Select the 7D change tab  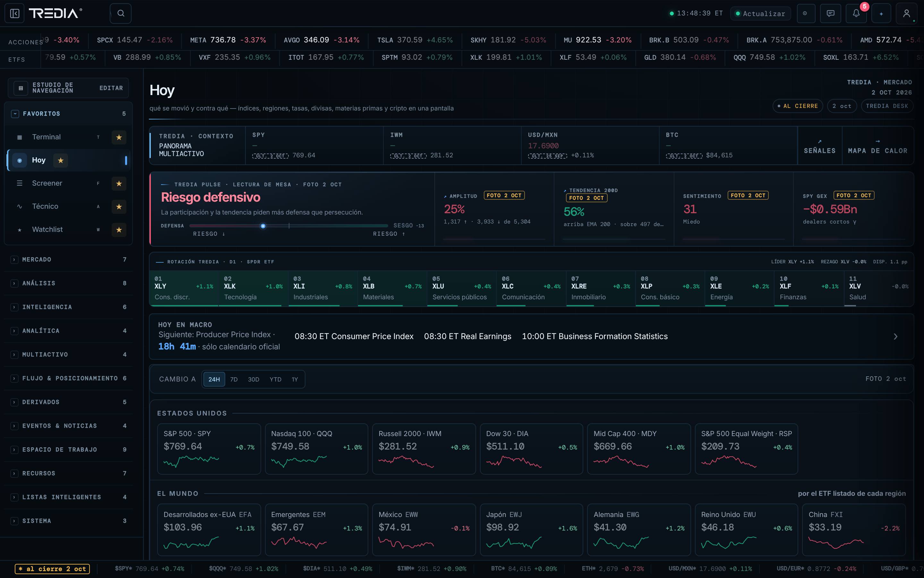pos(234,379)
